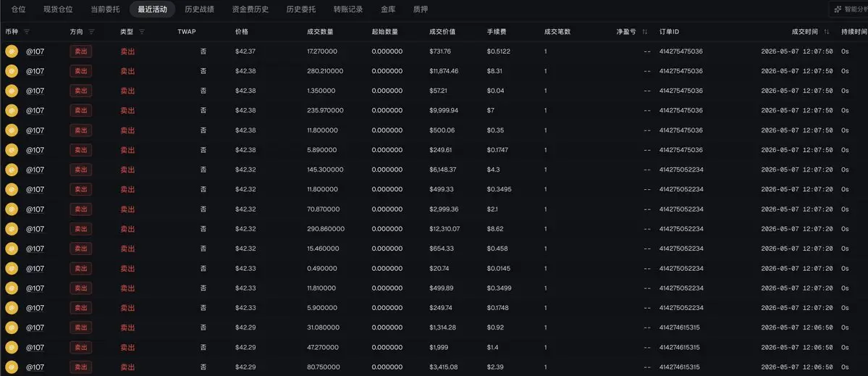Click 卖出 direction badge in the $6,148.37 row
The image size is (868, 376).
[81, 170]
